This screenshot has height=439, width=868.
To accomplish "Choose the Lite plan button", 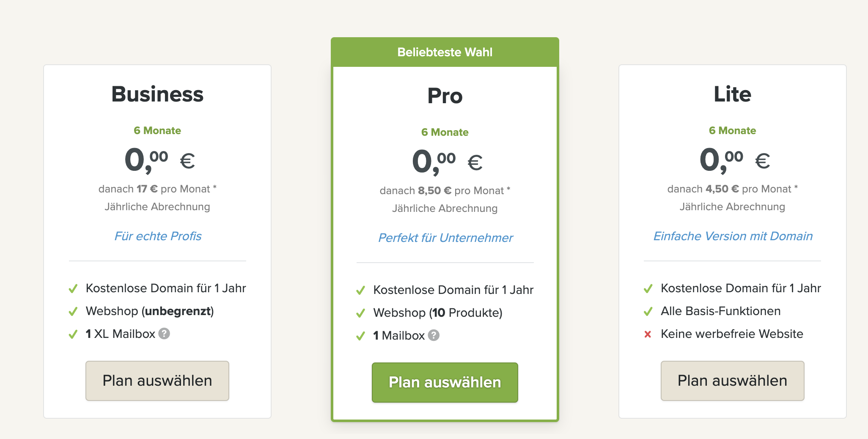I will [733, 381].
